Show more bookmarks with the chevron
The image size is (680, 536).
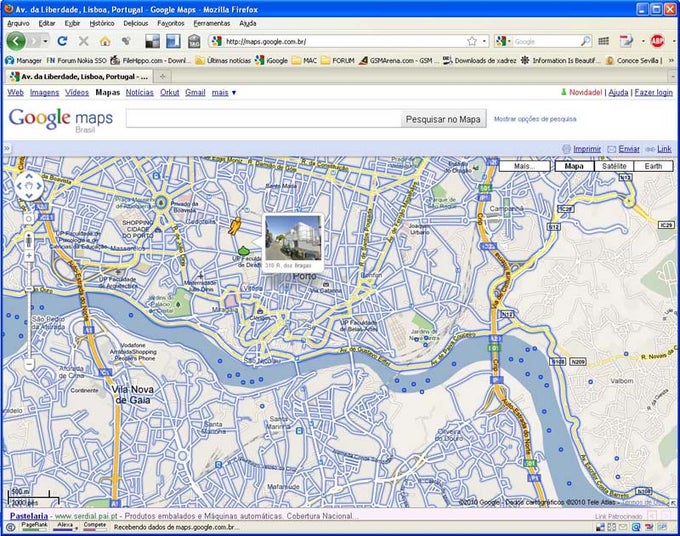tap(671, 60)
